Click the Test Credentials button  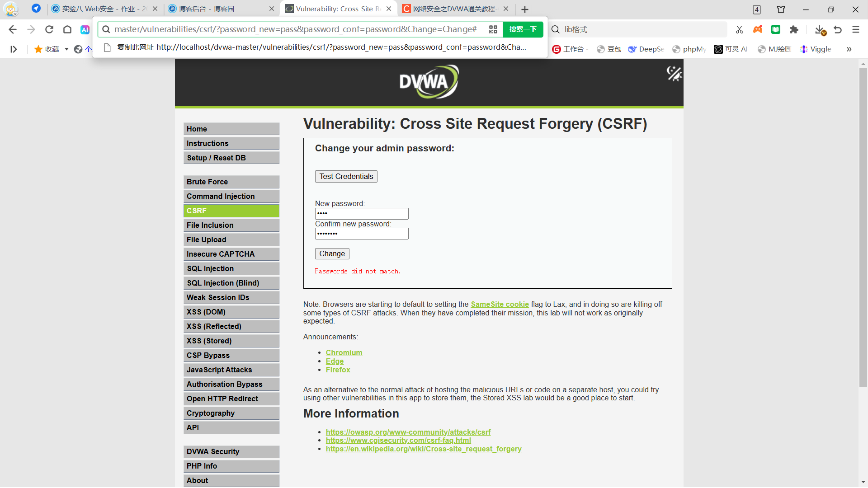346,176
